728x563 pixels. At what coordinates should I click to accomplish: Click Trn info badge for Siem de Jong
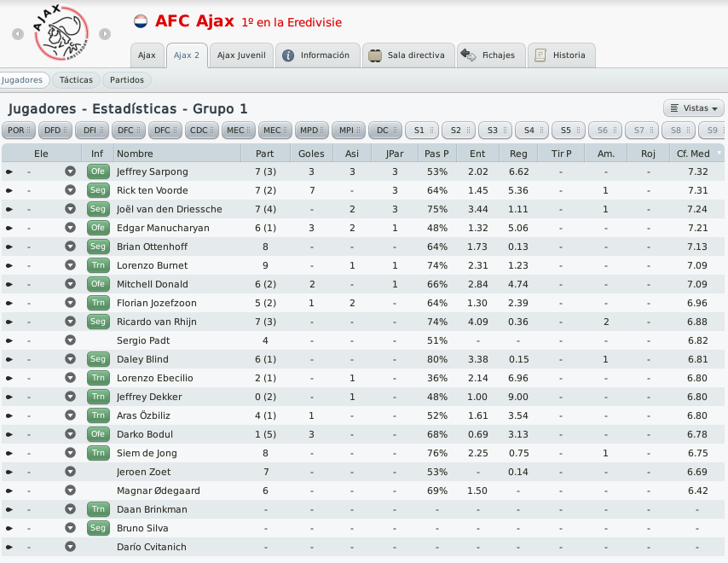98,453
